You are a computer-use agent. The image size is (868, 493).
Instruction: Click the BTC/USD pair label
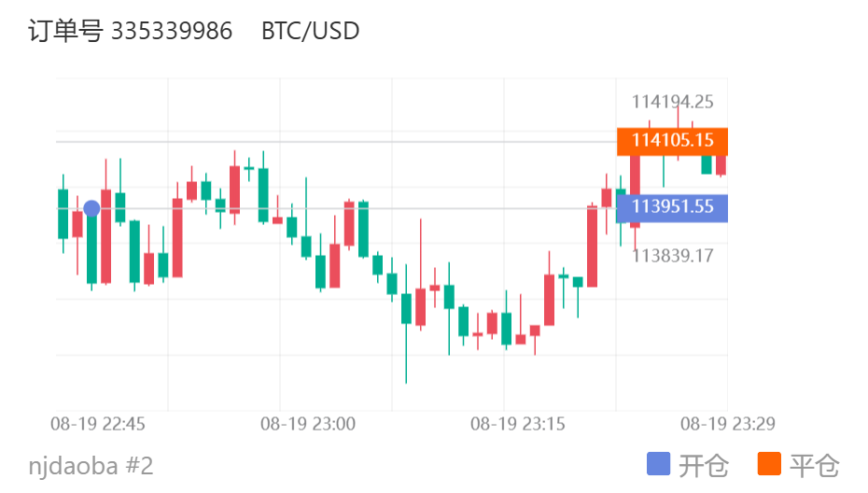coord(310,31)
